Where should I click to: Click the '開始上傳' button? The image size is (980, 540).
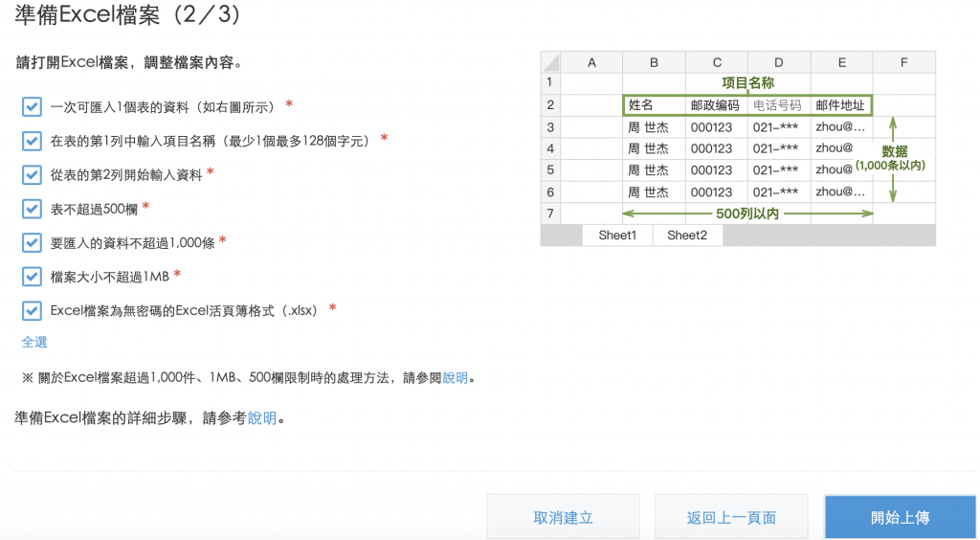(x=900, y=517)
